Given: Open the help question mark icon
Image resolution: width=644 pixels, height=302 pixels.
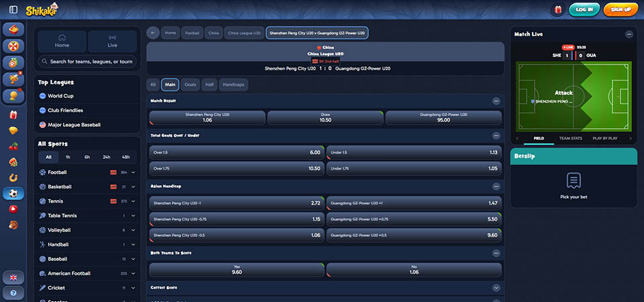Looking at the screenshot, I should pos(13,293).
